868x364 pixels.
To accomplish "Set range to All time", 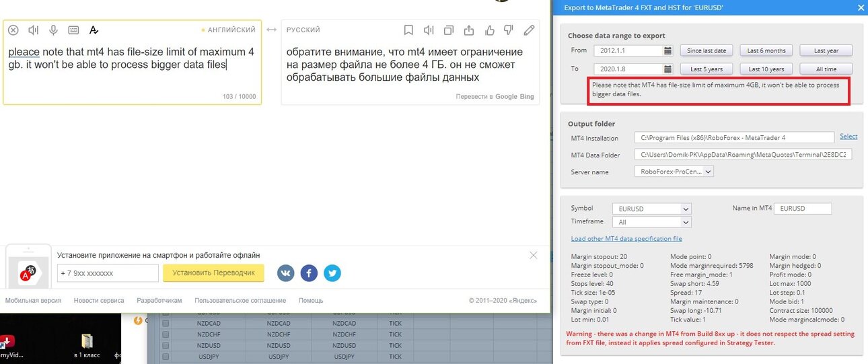I will 826,69.
